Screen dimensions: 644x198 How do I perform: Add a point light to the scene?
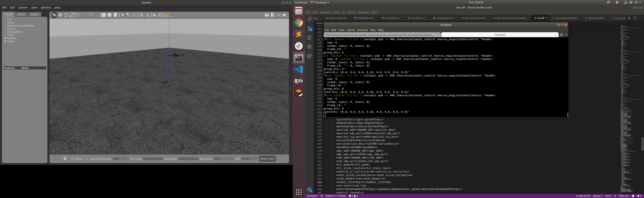pyautogui.click(x=123, y=15)
